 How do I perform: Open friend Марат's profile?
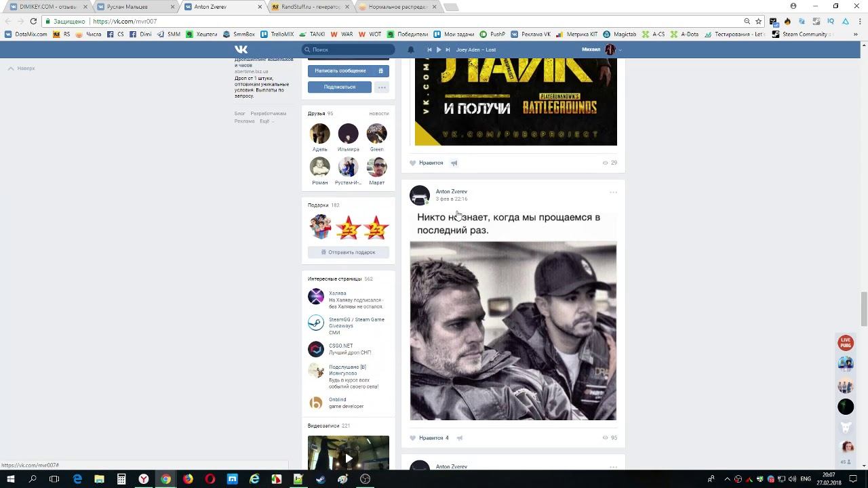(x=377, y=167)
